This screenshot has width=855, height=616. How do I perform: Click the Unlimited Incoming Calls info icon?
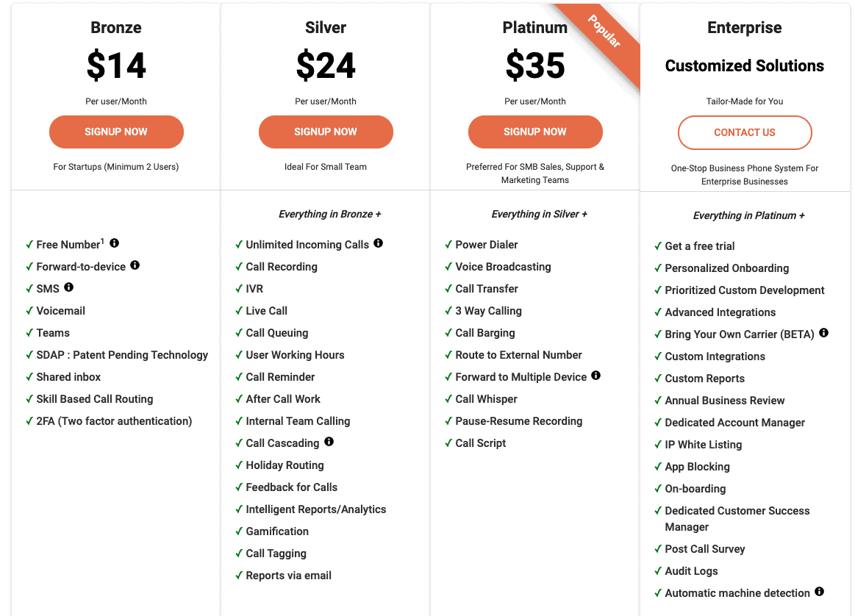point(378,243)
